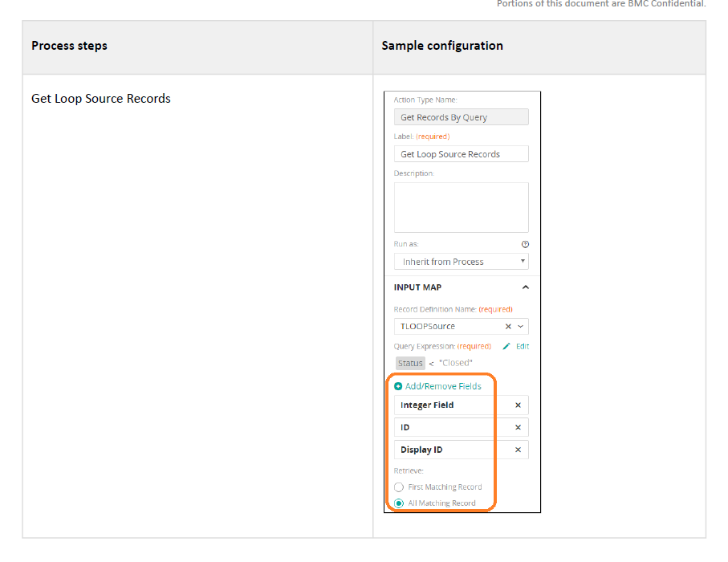Select First Matching Record radio button
This screenshot has width=728, height=562.
tap(399, 487)
